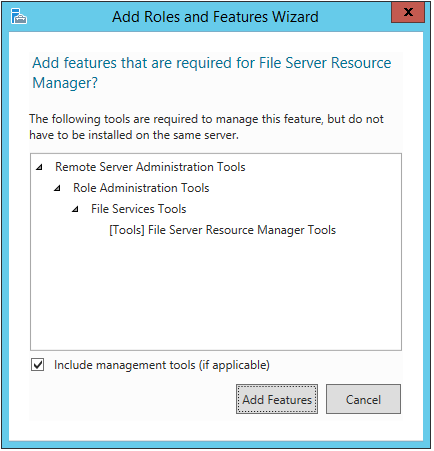Click 'have to be installed on the same server' text

(134, 135)
